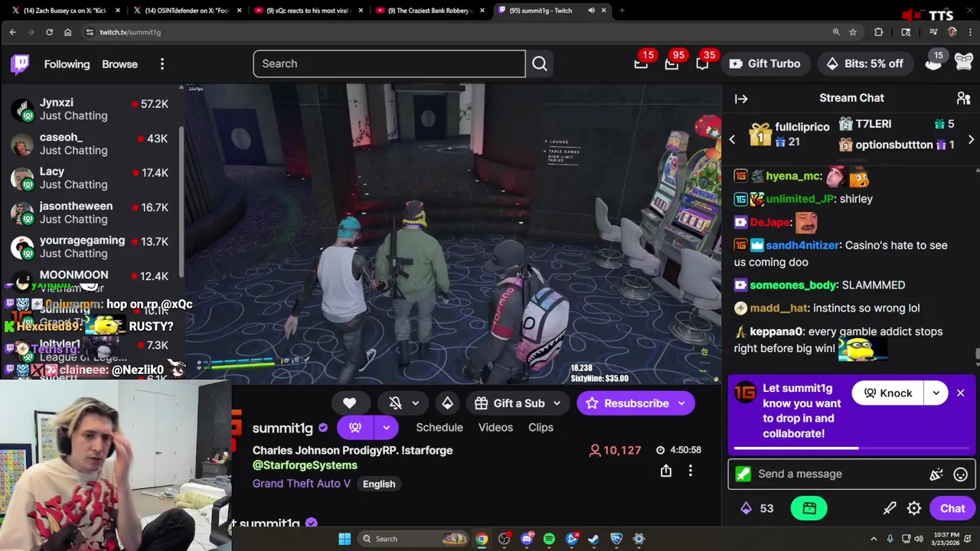Expand the Gift a Sub dropdown arrow
This screenshot has height=551, width=980.
point(557,403)
